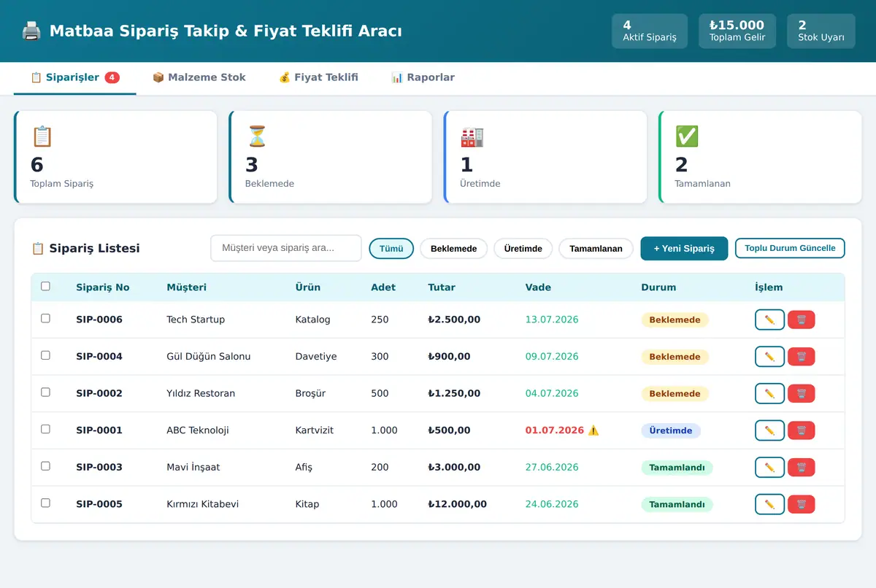Click the hourglass icon on Beklemede card
The width and height of the screenshot is (876, 588).
[x=257, y=136]
